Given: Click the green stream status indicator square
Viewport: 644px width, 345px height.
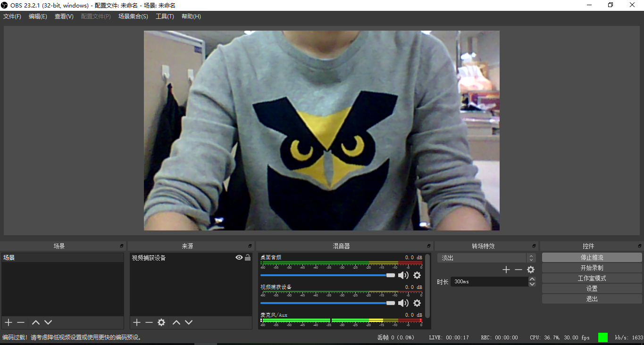Looking at the screenshot, I should [x=603, y=337].
